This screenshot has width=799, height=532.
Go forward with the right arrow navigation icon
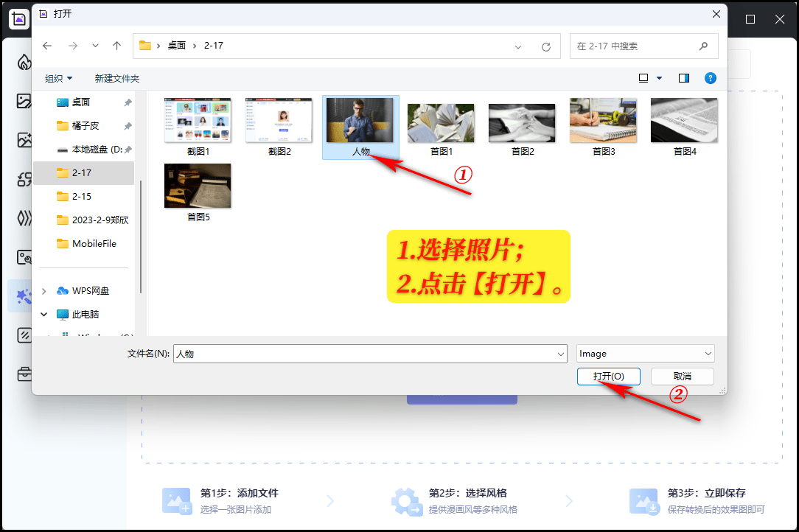coord(73,46)
